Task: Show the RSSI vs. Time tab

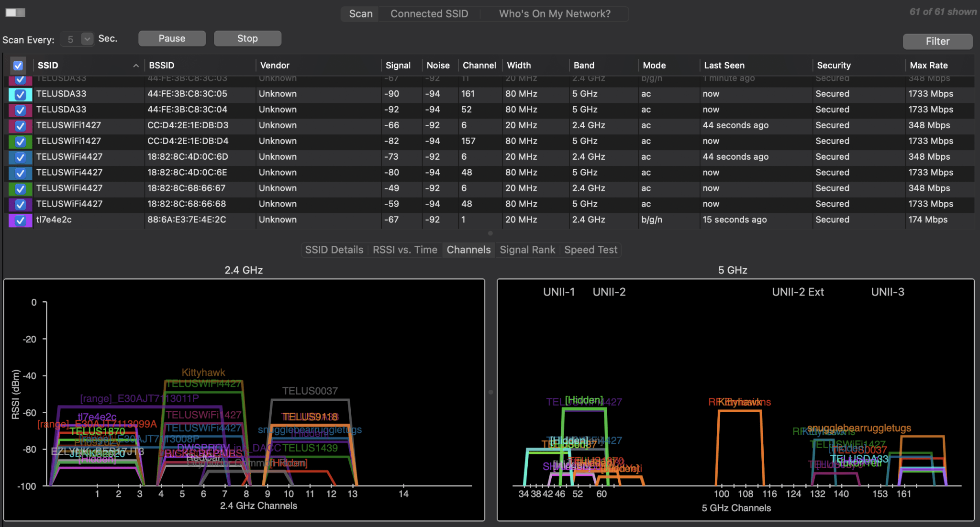Action: pos(405,250)
